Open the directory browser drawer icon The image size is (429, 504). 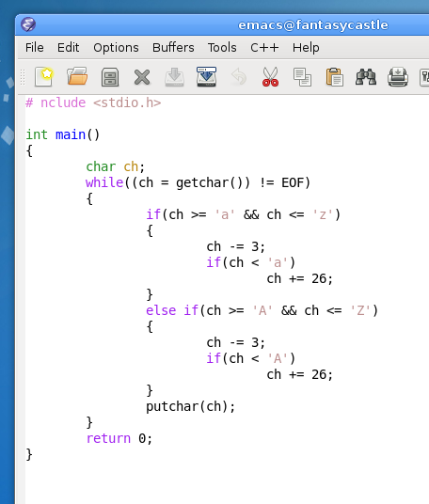(x=110, y=77)
